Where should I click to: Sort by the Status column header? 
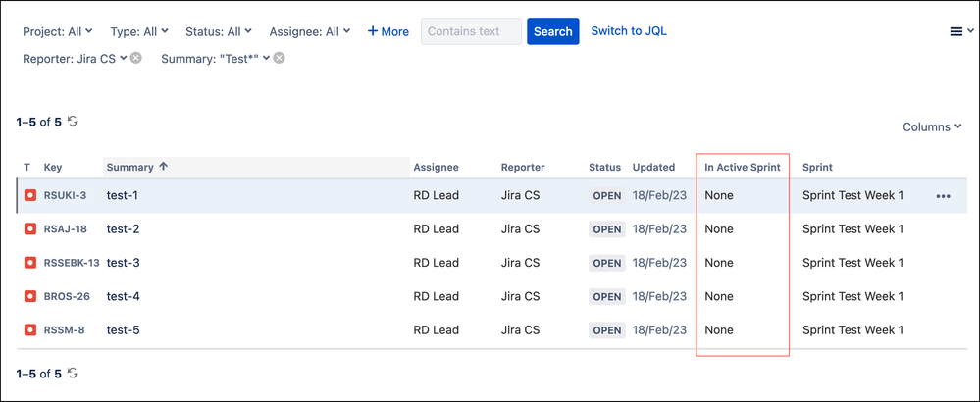point(605,168)
